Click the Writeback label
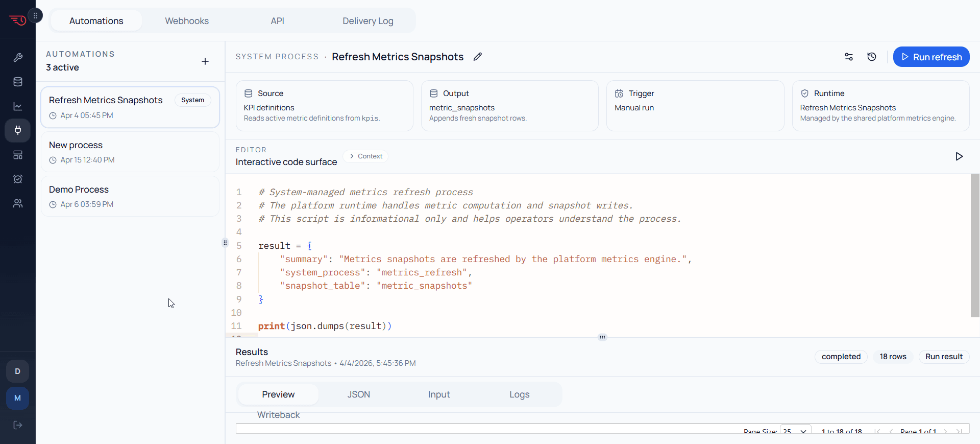The height and width of the screenshot is (444, 980). (278, 415)
